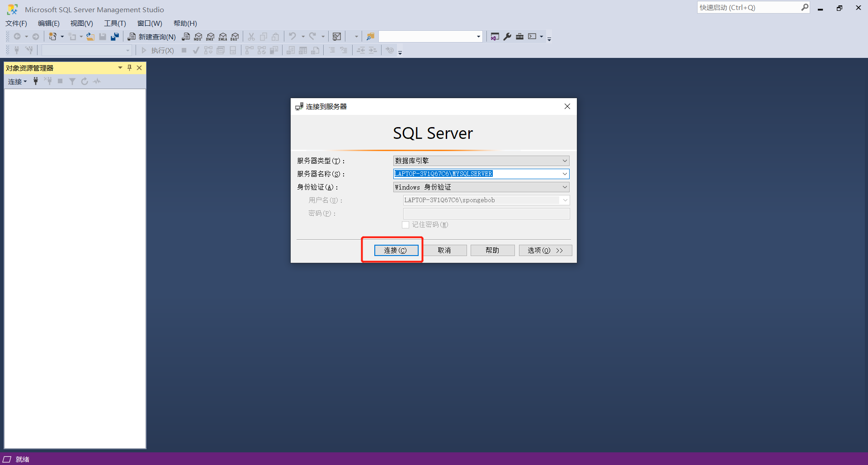Viewport: 868px width, 465px height.
Task: Toggle auto-hide with the Object Explorer pin
Action: (x=129, y=68)
